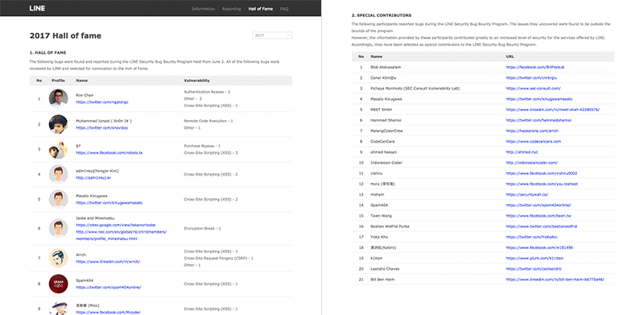The width and height of the screenshot is (644, 315).
Task: Open Muhammad Junaid's twitter.com/snoviboy link
Action: pyautogui.click(x=102, y=128)
